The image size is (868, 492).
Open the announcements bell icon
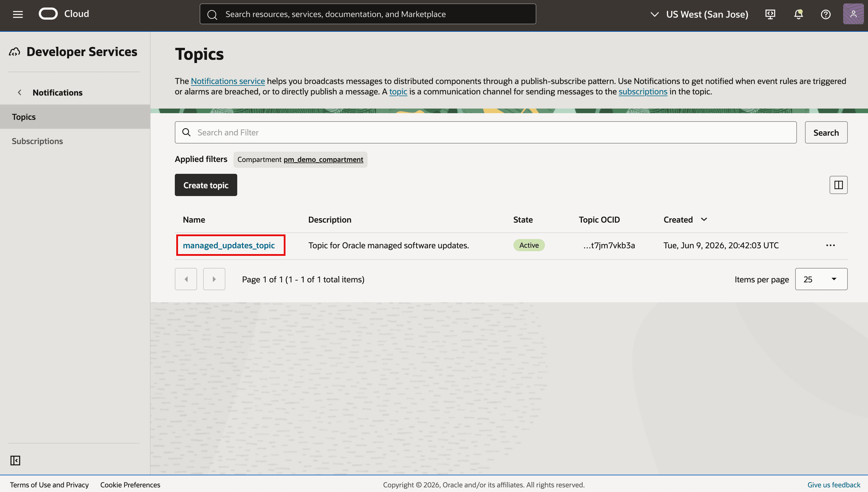pos(799,14)
